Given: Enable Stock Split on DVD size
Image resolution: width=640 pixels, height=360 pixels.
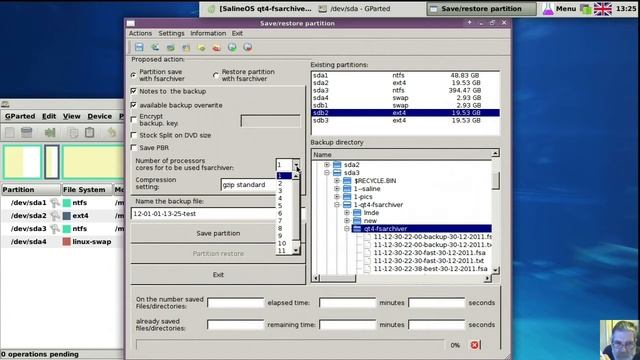Looking at the screenshot, I should pos(133,135).
